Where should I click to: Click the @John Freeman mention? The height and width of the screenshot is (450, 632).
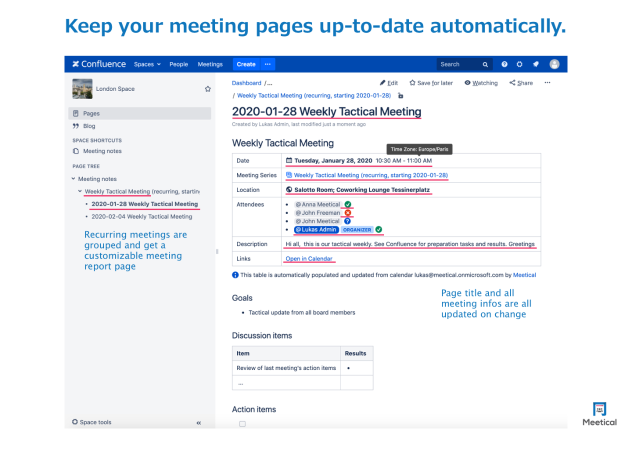[318, 213]
